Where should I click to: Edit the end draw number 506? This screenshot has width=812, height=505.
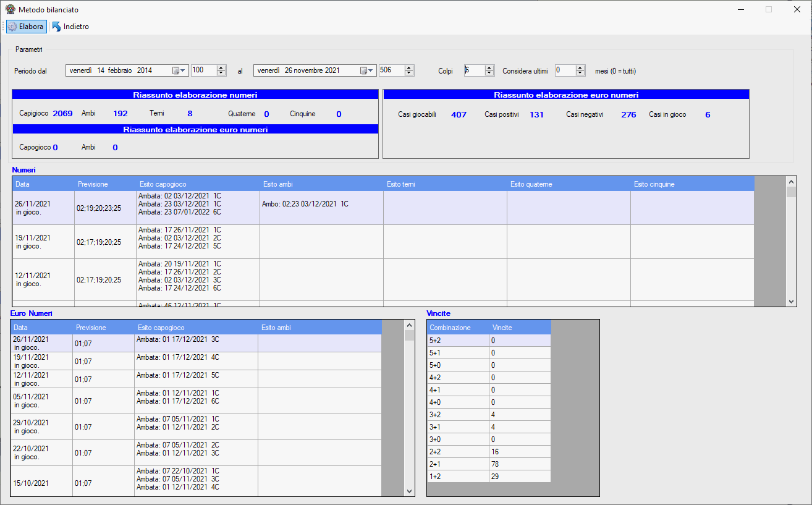pos(391,70)
